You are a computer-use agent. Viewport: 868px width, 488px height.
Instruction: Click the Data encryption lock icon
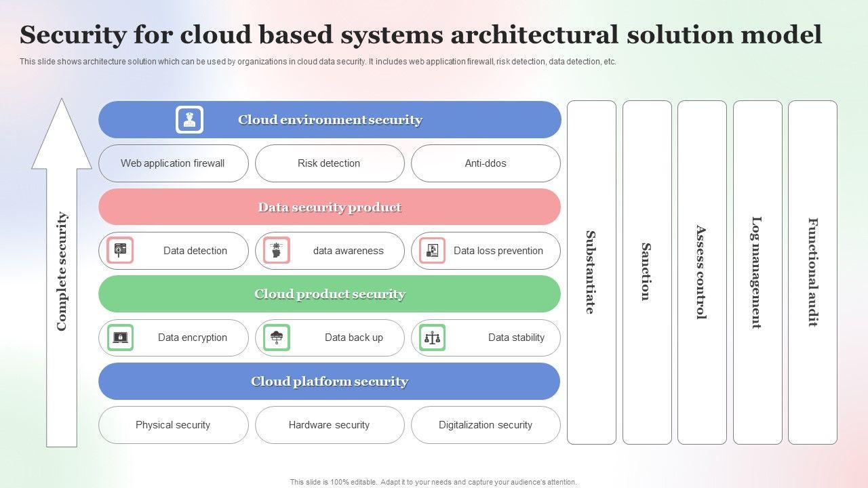[120, 338]
